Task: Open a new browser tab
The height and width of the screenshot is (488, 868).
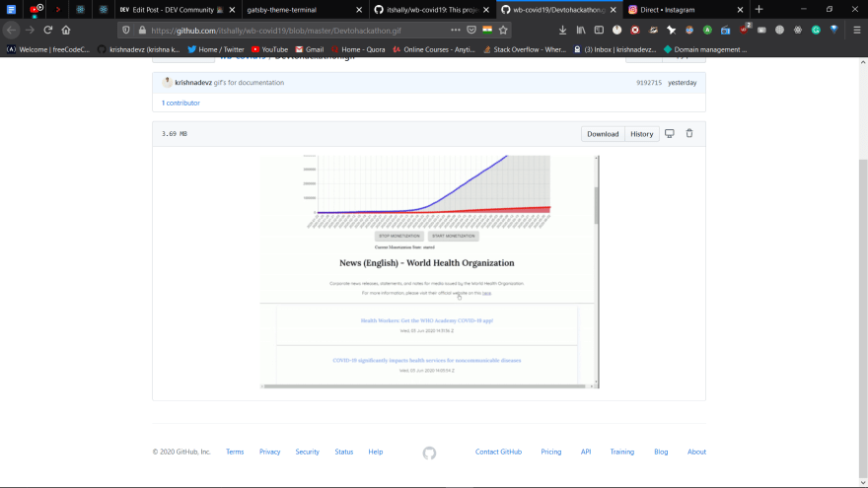Action: click(759, 10)
